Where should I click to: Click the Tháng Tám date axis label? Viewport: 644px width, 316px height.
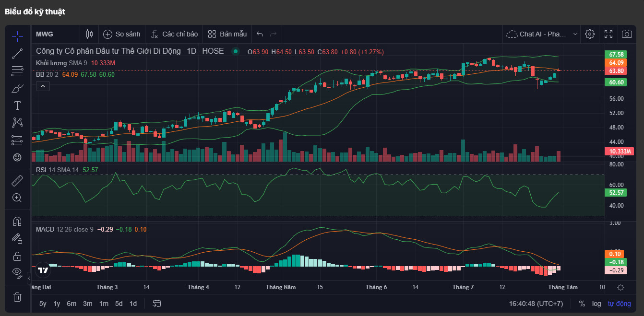tap(563, 287)
